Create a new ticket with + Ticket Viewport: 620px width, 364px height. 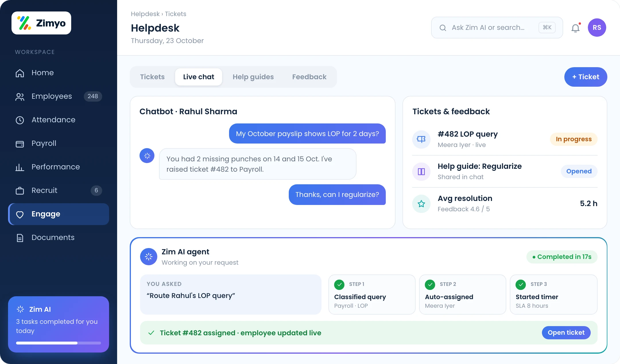pyautogui.click(x=586, y=77)
